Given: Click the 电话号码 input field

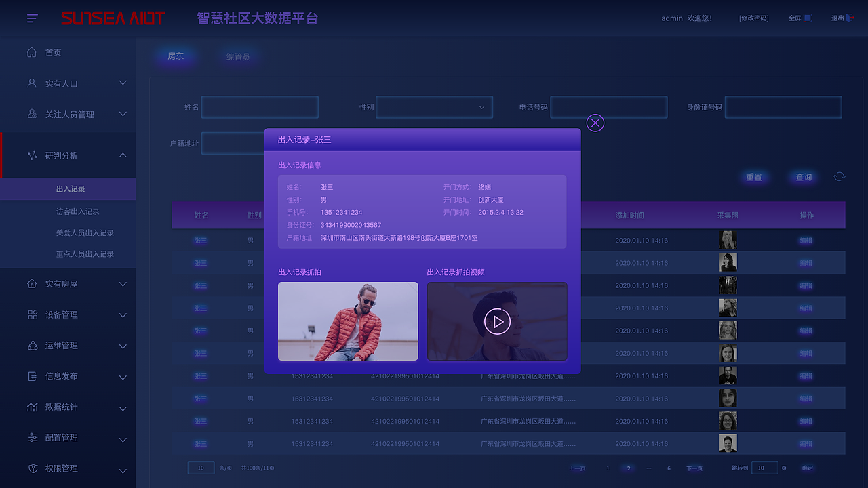Looking at the screenshot, I should 609,107.
